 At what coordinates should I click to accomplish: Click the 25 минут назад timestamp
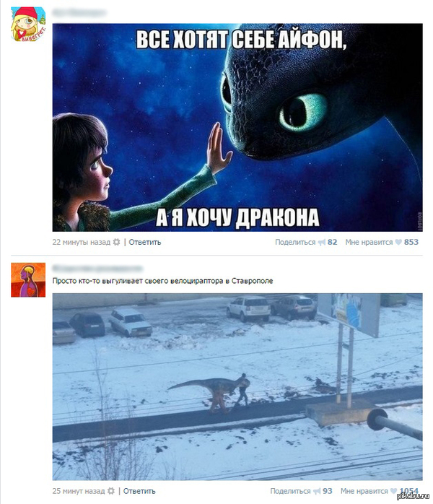79,491
